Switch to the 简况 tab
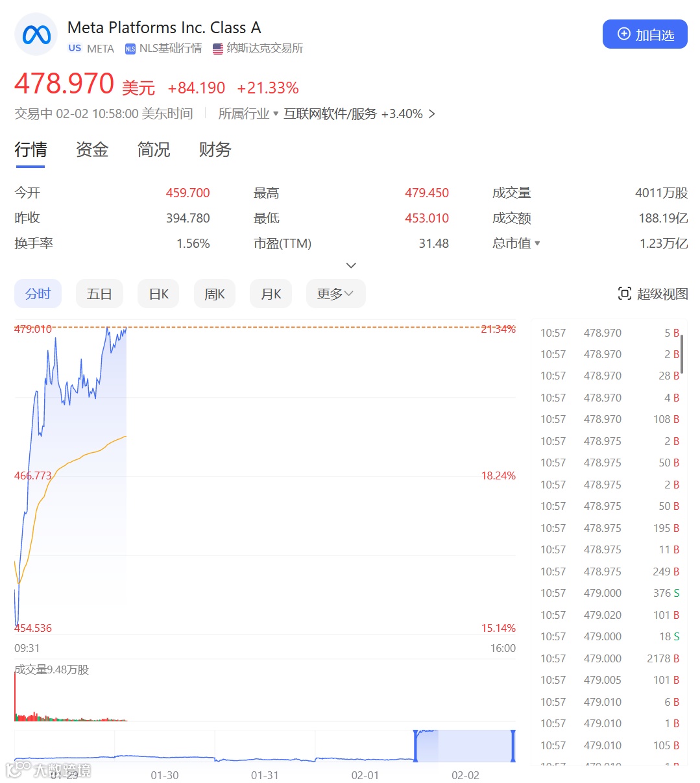Screen dimensions: 700x783 pos(154,150)
